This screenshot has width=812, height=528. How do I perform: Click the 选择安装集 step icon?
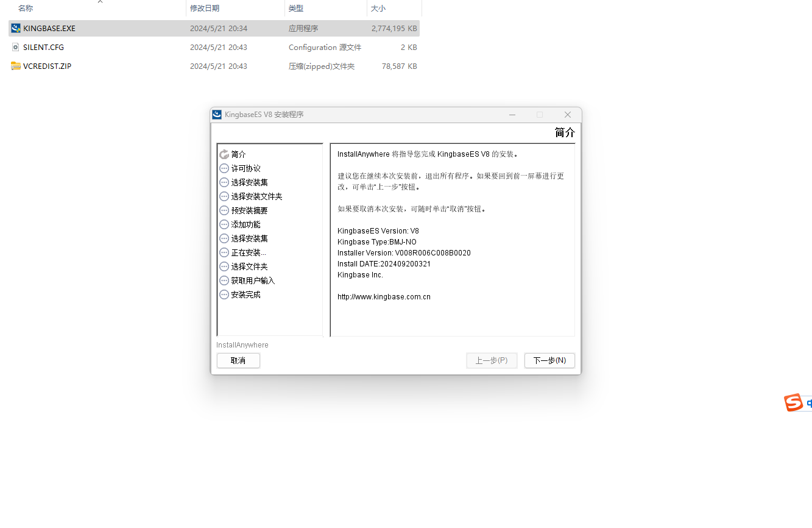224,182
